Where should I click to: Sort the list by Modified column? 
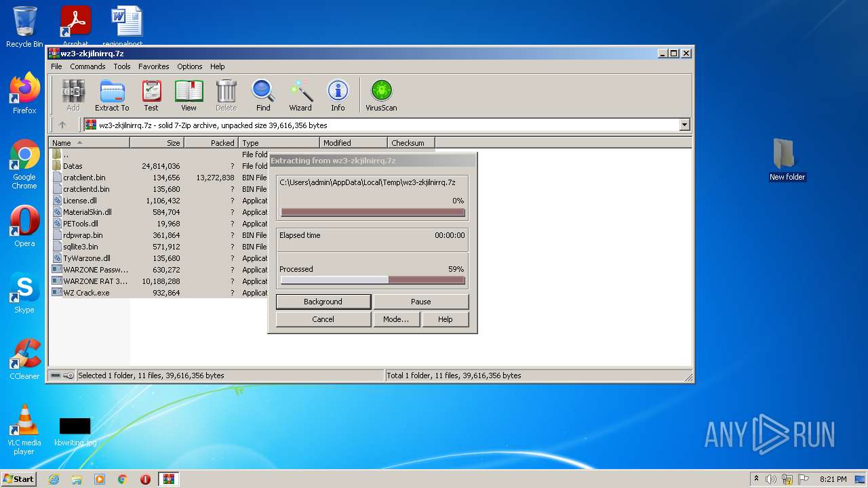pos(353,143)
